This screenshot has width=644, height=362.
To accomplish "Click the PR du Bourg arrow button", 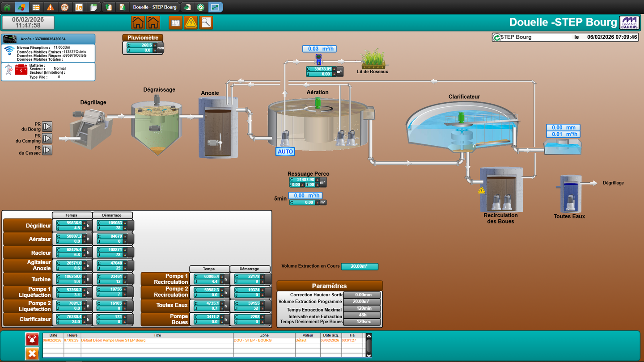I will [x=47, y=126].
